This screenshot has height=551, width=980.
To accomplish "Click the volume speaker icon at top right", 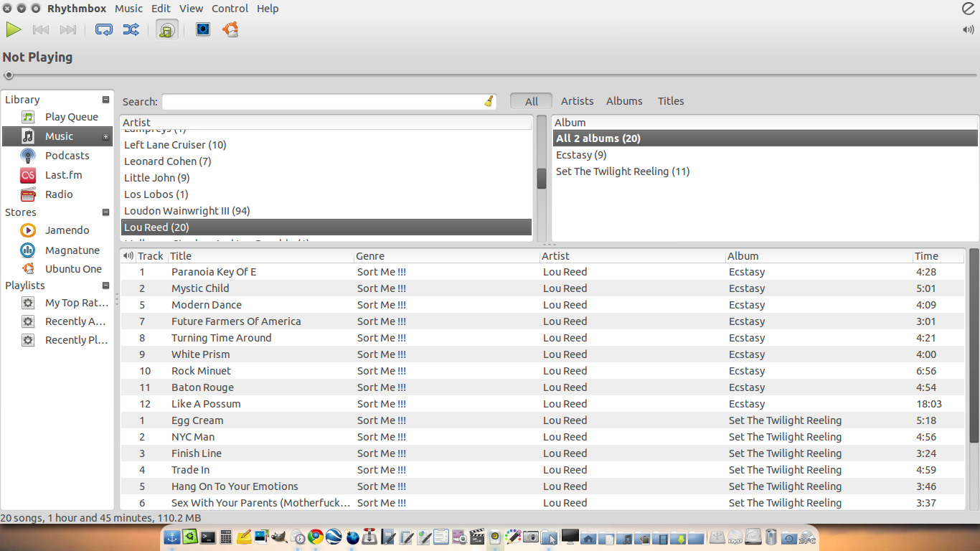I will pos(969,29).
